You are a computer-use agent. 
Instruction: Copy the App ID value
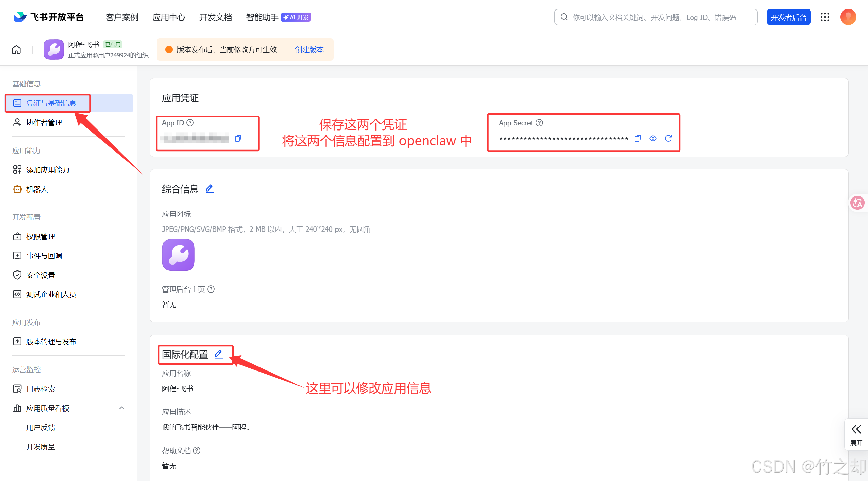238,138
